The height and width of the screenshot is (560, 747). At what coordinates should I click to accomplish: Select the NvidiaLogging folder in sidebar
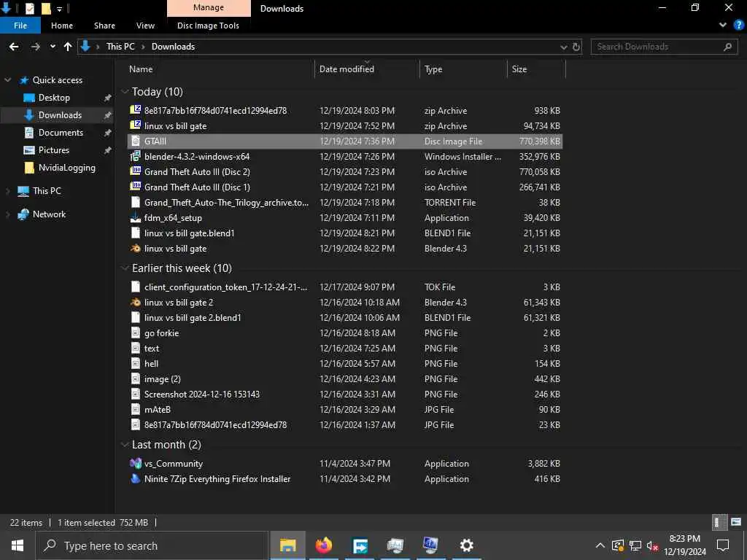(66, 168)
